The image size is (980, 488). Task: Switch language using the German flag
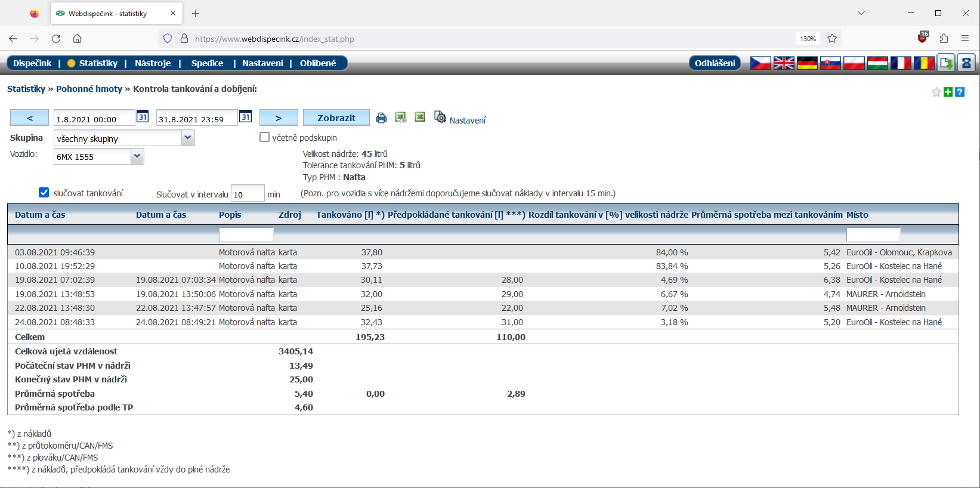click(806, 63)
